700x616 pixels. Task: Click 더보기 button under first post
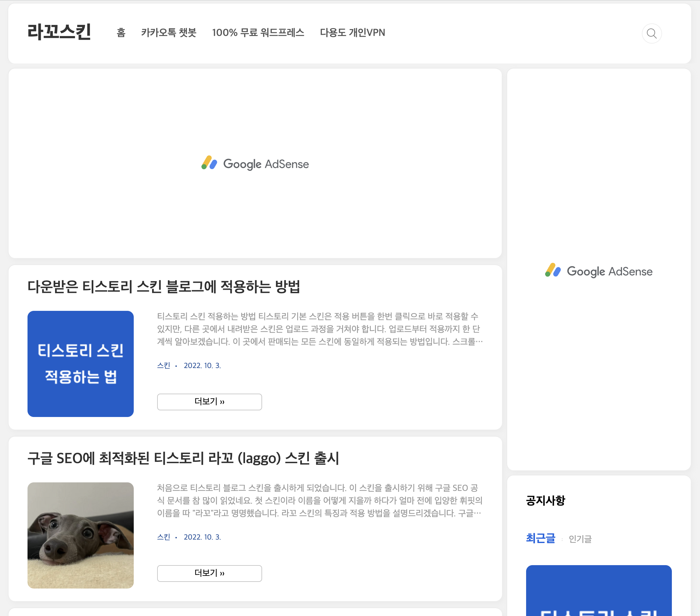209,402
